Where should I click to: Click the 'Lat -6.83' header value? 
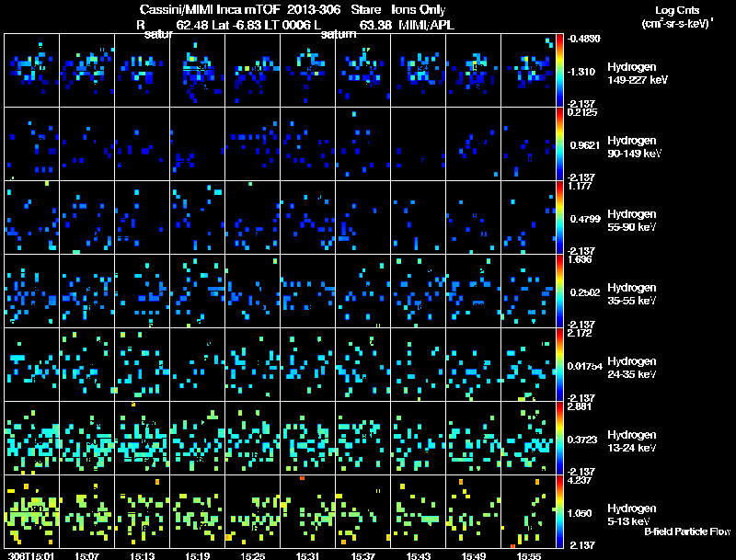pyautogui.click(x=236, y=25)
